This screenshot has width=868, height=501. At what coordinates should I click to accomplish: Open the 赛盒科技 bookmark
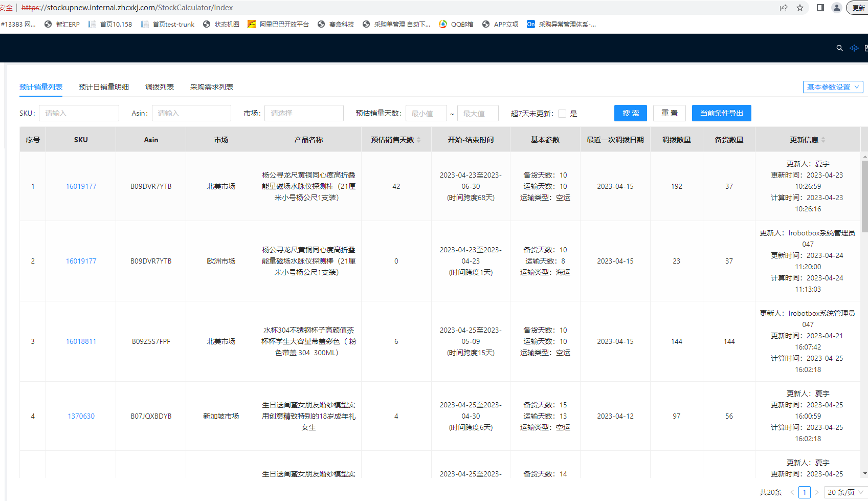pos(336,24)
